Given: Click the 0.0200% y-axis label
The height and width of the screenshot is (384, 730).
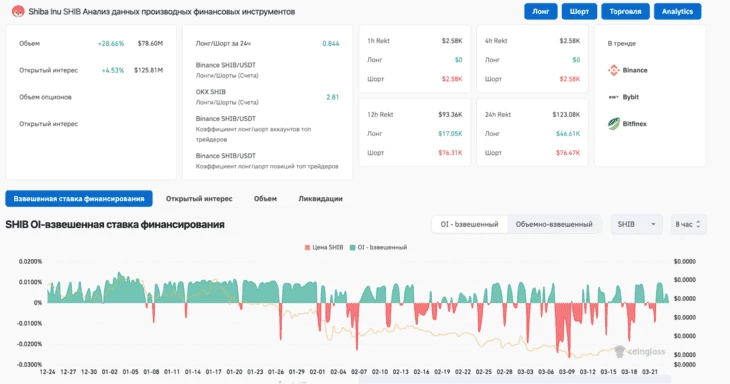Looking at the screenshot, I should tap(30, 262).
